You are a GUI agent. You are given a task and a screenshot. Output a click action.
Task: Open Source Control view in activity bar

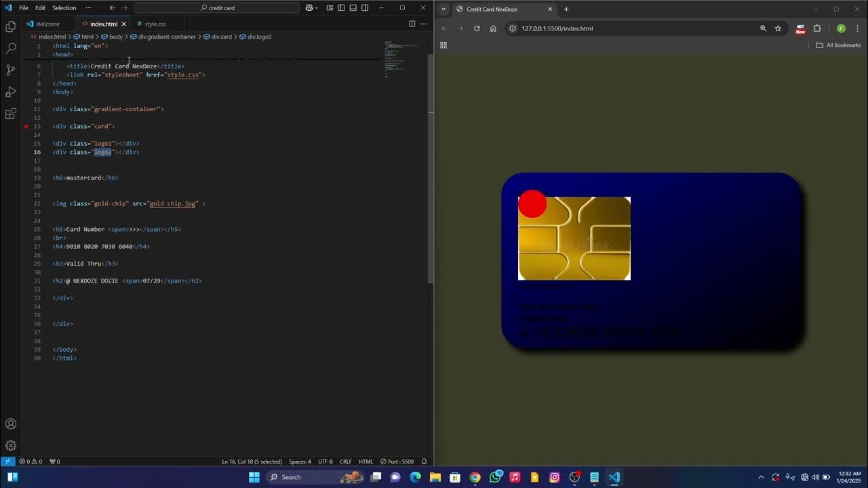click(11, 70)
